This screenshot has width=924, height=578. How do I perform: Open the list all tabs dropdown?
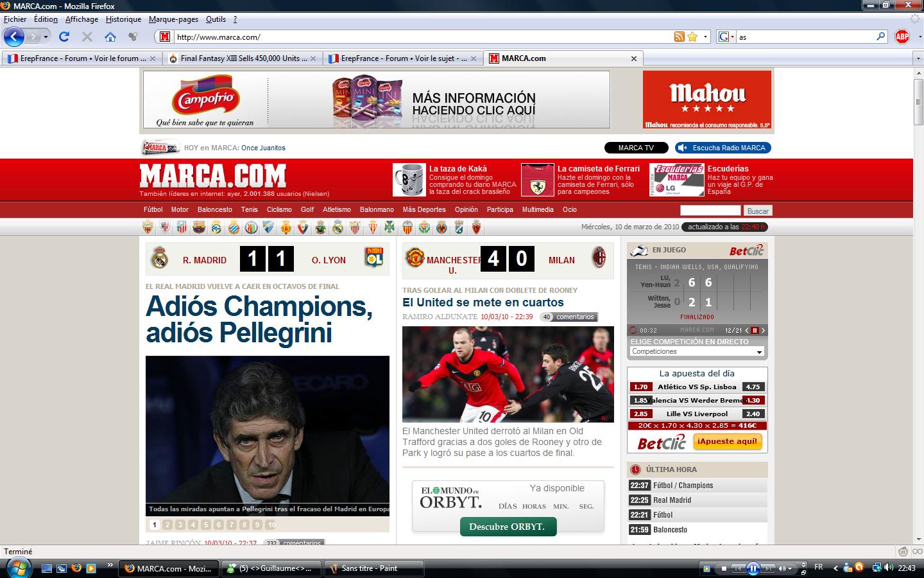918,58
